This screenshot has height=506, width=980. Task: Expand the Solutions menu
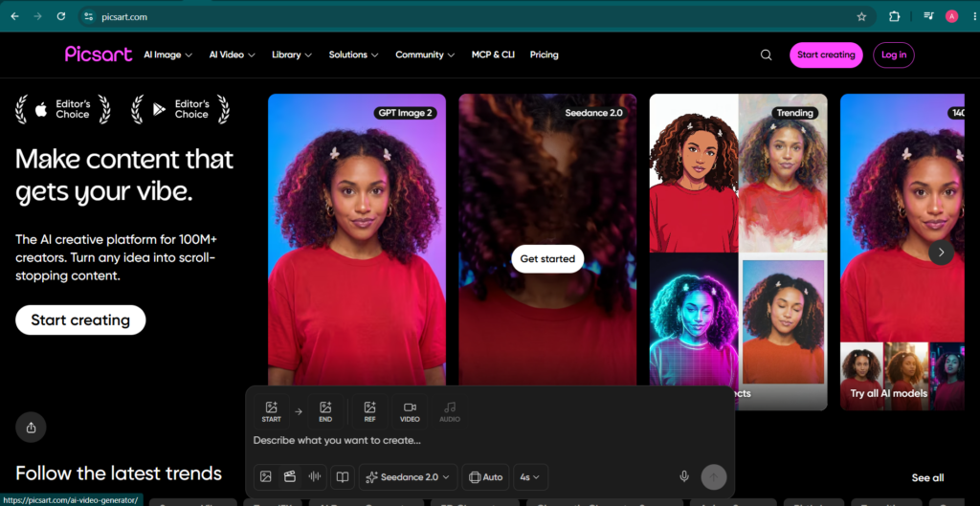pos(354,55)
